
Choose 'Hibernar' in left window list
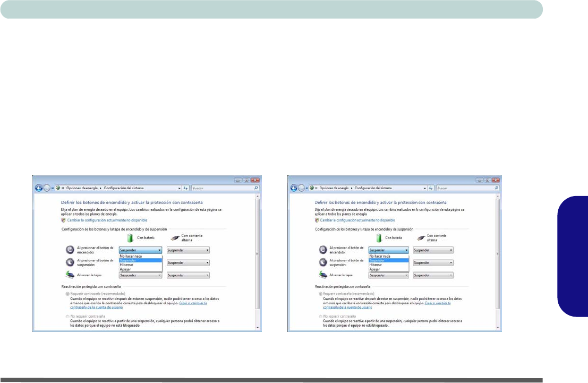(x=140, y=265)
